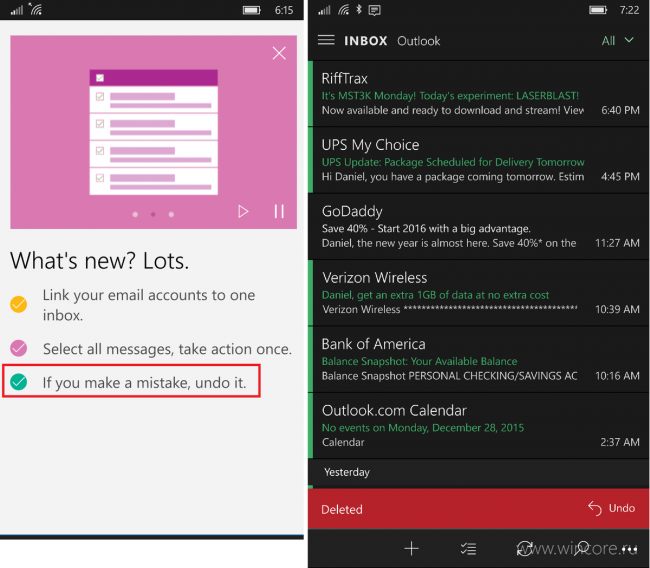This screenshot has width=650, height=568.
Task: Click UPS Update Package Scheduled subject
Action: pyautogui.click(x=453, y=162)
